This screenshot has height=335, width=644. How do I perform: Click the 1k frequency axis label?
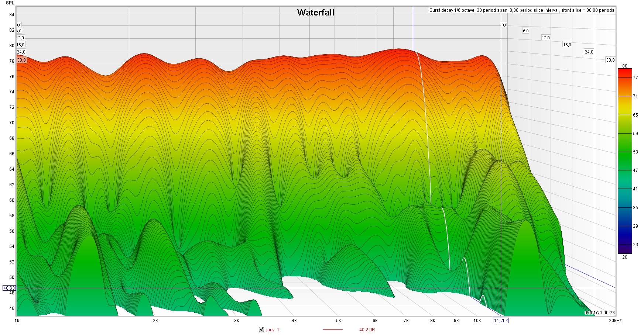click(x=17, y=321)
